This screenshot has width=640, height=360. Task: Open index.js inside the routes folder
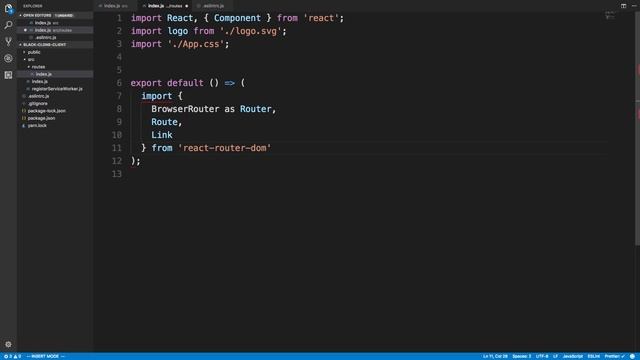coord(55,74)
